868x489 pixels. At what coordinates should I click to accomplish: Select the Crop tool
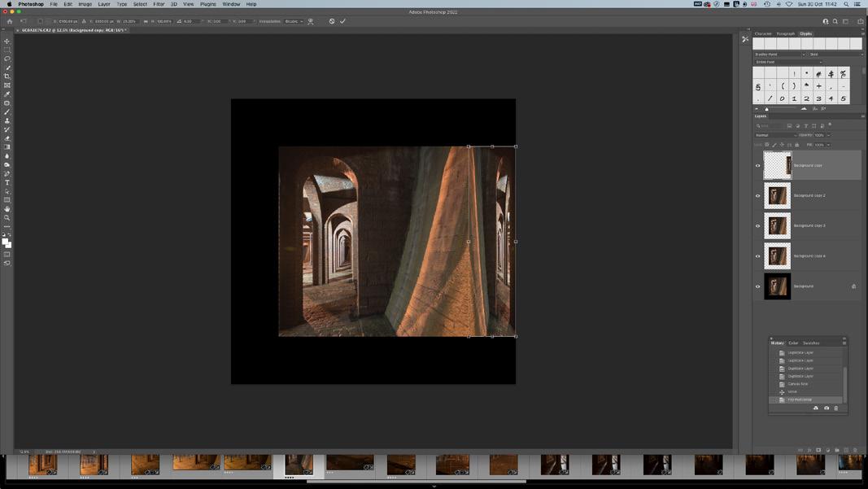[7, 76]
